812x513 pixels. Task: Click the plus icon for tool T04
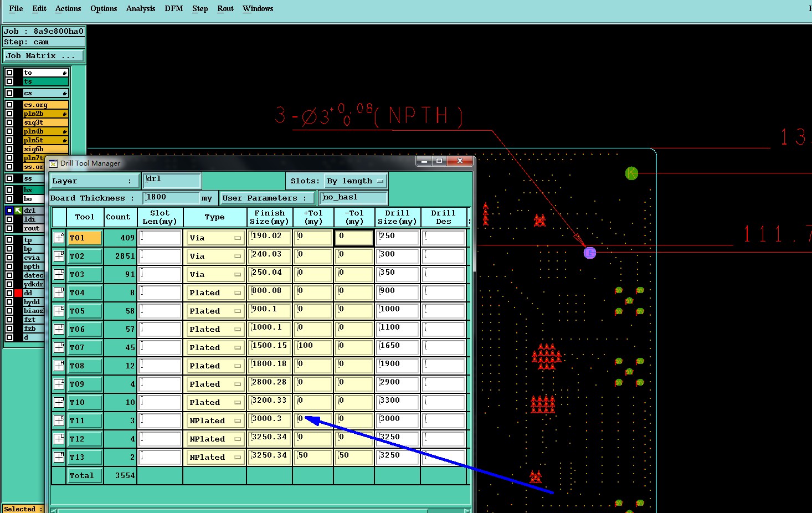[x=59, y=293]
